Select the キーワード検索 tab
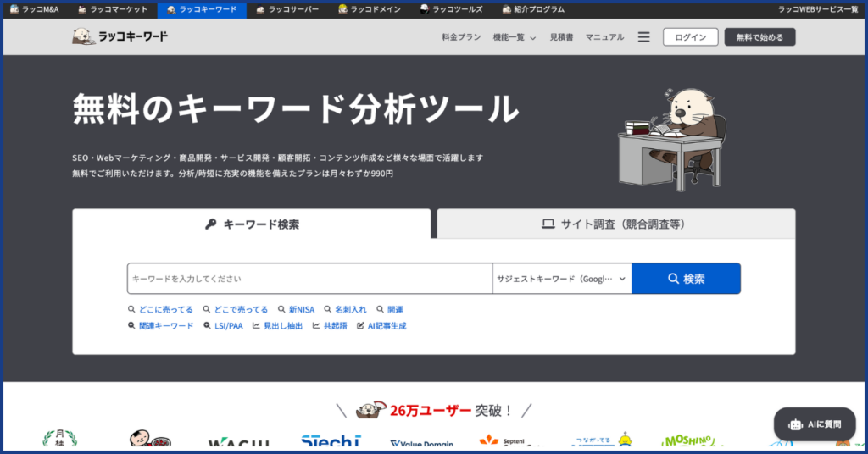868x454 pixels. coord(252,224)
